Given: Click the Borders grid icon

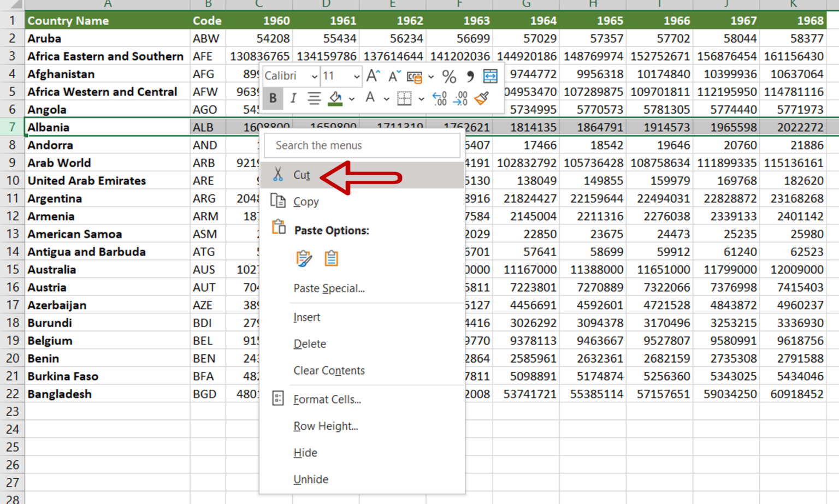Looking at the screenshot, I should 404,98.
